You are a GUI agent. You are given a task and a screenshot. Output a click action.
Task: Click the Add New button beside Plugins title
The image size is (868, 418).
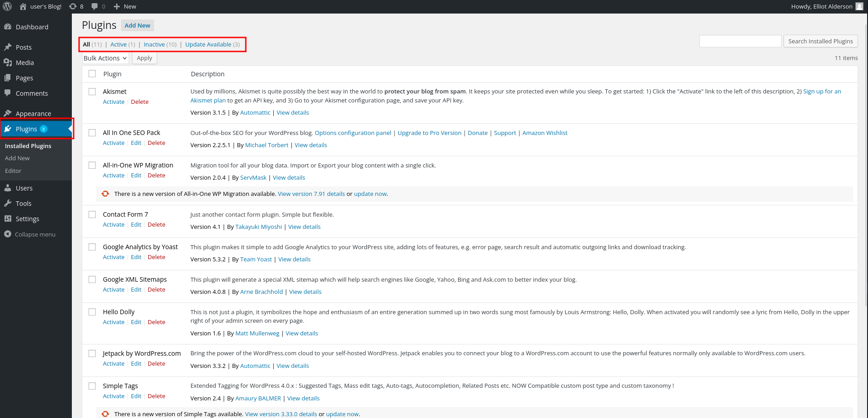click(x=137, y=25)
